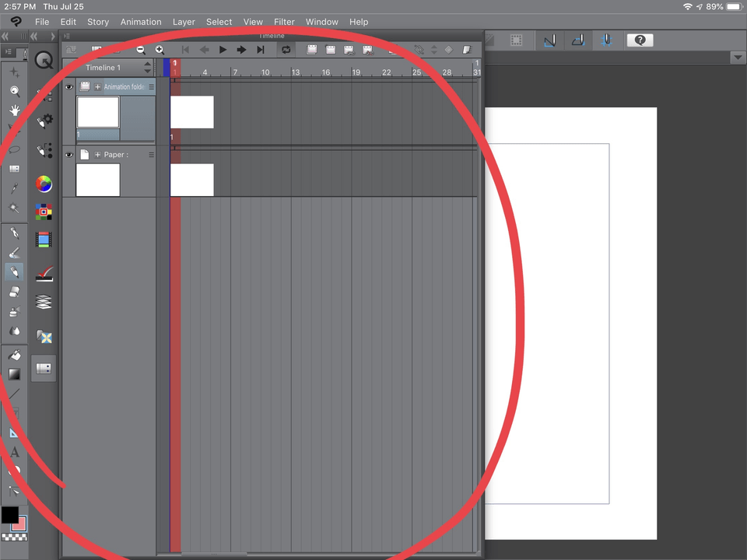Open the Animation menu
Viewport: 747px width, 560px height.
(141, 22)
